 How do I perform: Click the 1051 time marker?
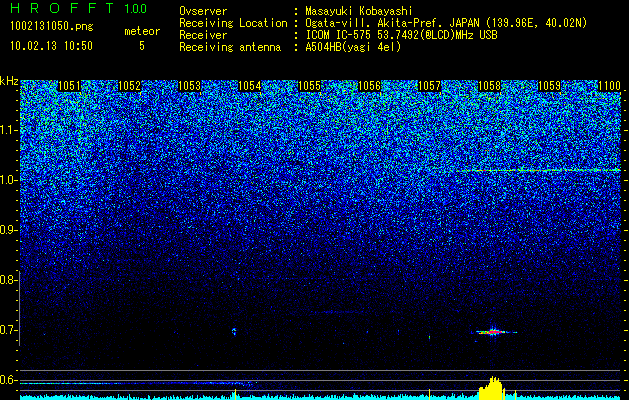(x=69, y=86)
